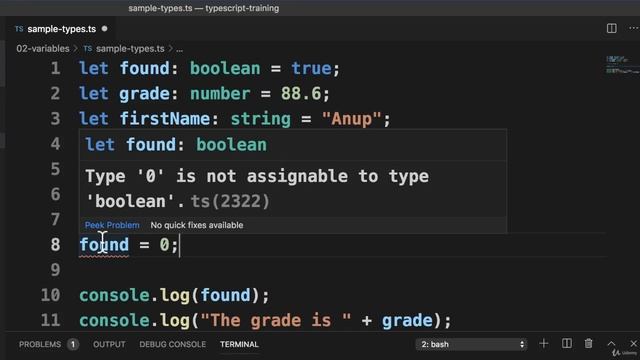Click 'No quick fixes available' text
This screenshot has height=360, width=640.
pyautogui.click(x=197, y=225)
